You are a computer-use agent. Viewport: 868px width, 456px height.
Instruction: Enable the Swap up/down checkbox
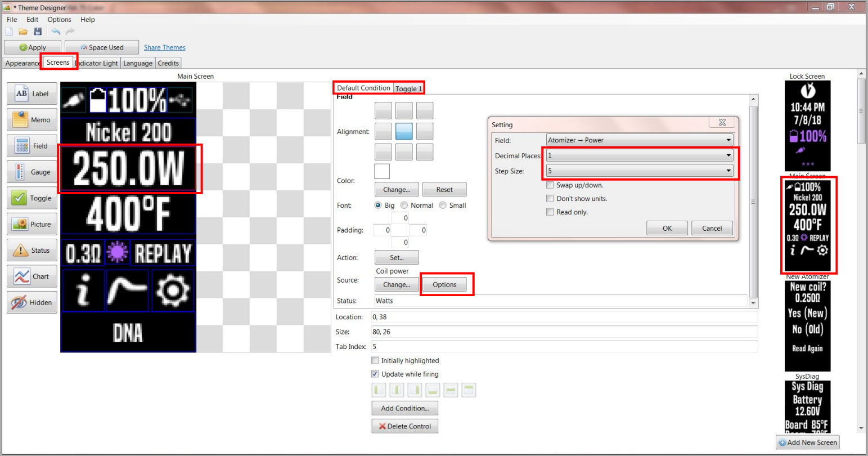coord(550,185)
